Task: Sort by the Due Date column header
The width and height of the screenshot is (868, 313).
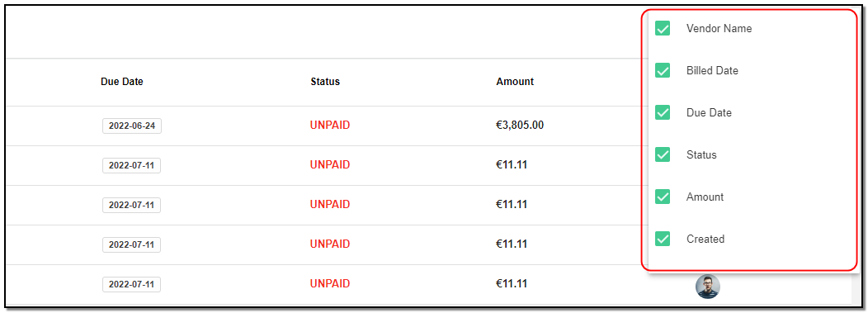Action: click(122, 82)
